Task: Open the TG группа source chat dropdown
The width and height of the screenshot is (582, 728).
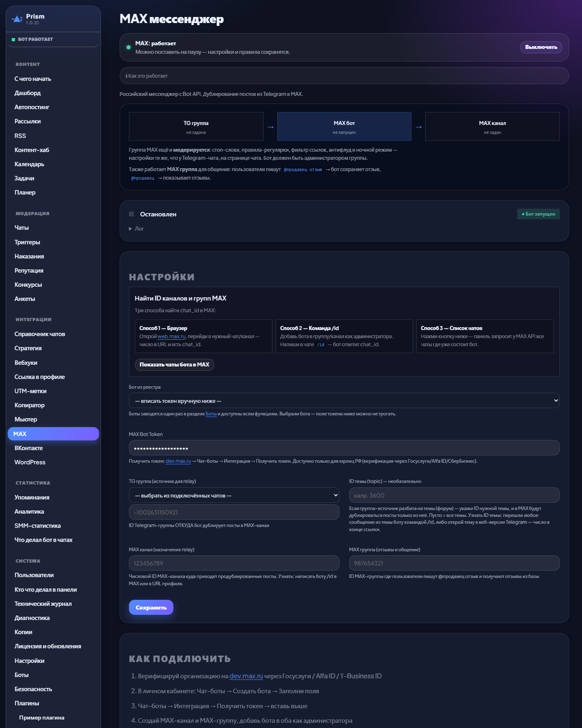Action: pos(234,495)
